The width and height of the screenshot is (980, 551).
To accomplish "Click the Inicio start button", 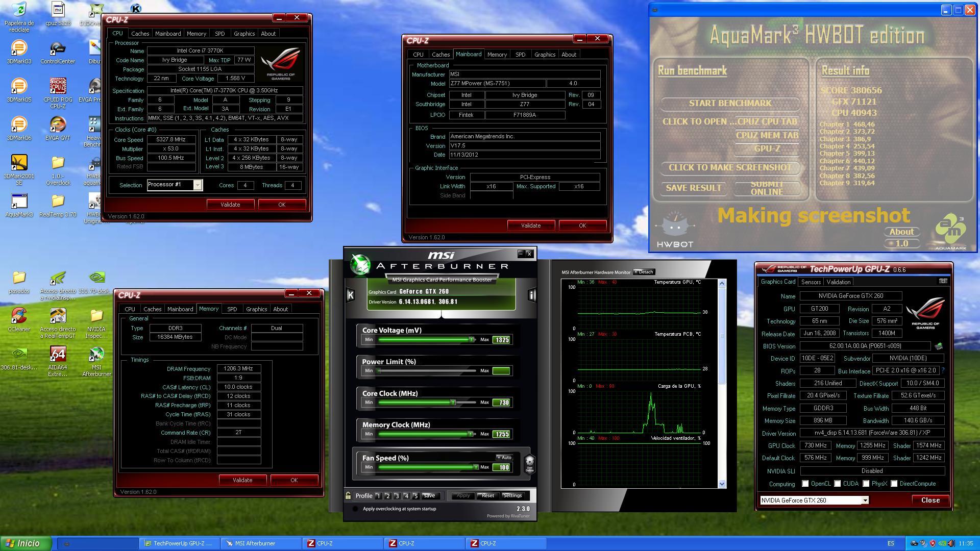I will 27,543.
